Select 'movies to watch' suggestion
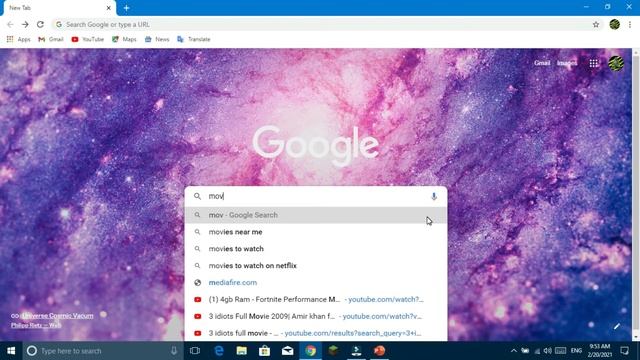Screen dimensions: 640x360 tap(316, 249)
